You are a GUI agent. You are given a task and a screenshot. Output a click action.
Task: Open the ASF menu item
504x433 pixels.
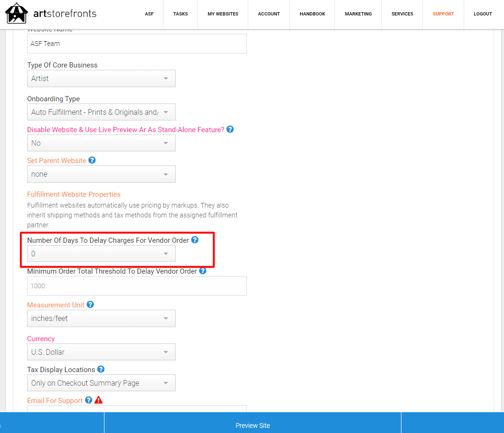[x=149, y=14]
